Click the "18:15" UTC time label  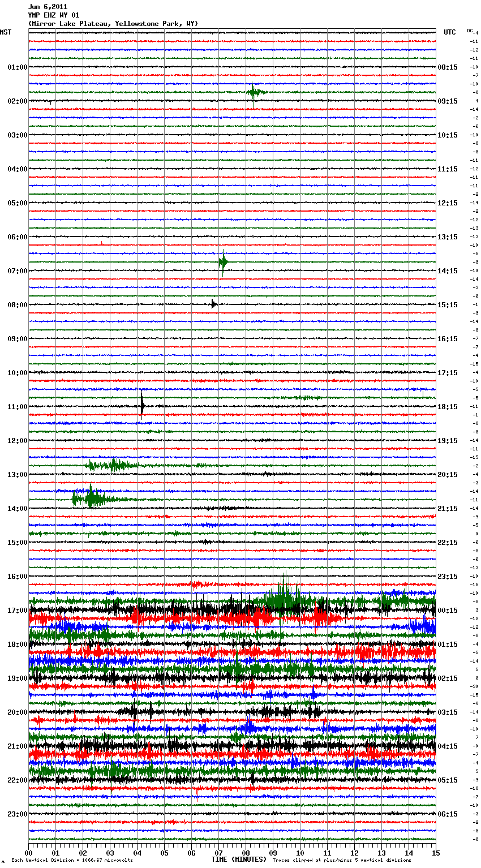pos(448,407)
